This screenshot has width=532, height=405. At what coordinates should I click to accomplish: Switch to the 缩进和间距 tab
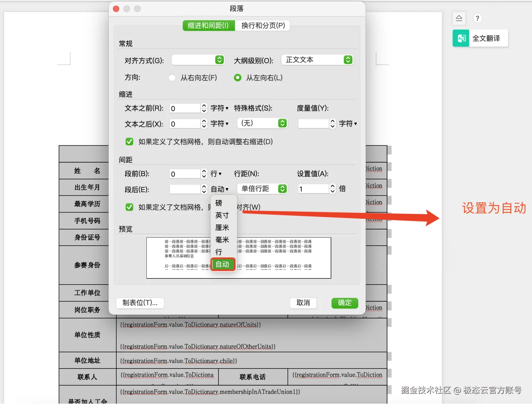click(x=208, y=25)
